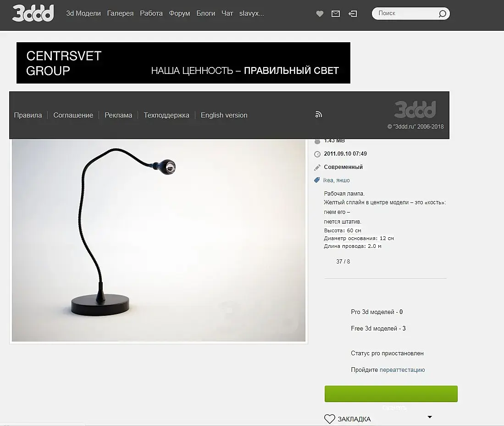
Task: Open the Форум menu item
Action: (179, 13)
